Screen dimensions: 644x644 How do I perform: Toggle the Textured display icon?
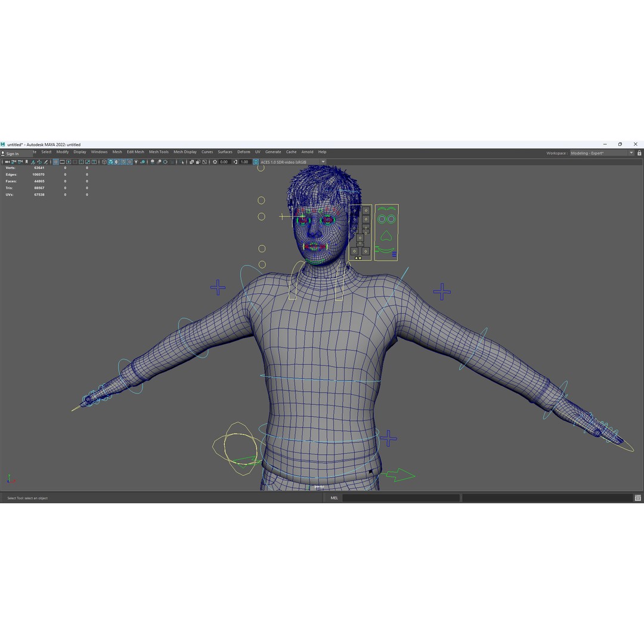pos(130,162)
